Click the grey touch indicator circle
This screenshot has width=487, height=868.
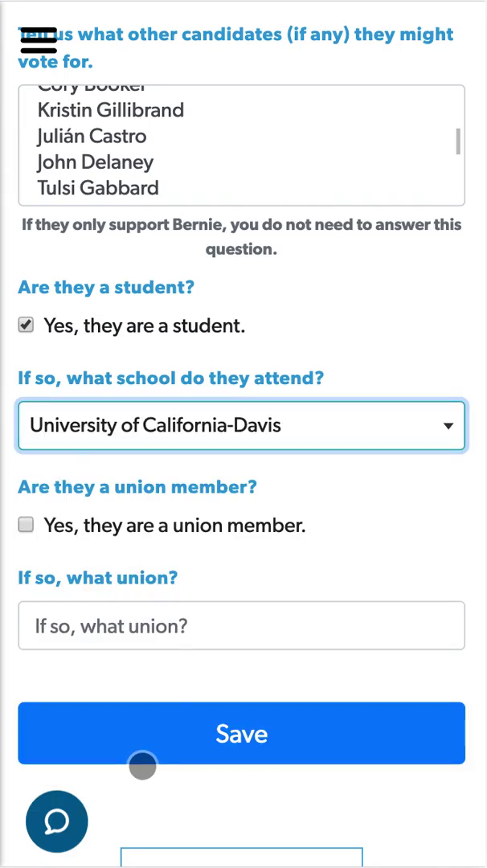pos(142,765)
